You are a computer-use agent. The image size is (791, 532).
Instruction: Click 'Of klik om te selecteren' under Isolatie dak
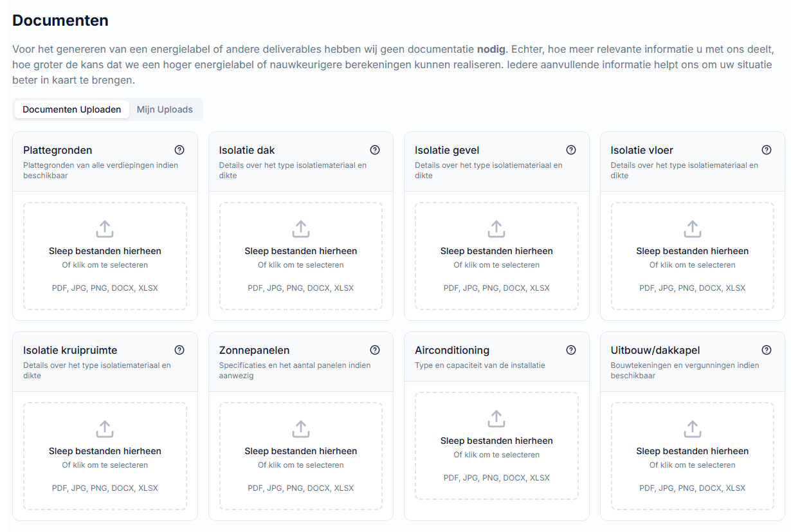pyautogui.click(x=300, y=265)
